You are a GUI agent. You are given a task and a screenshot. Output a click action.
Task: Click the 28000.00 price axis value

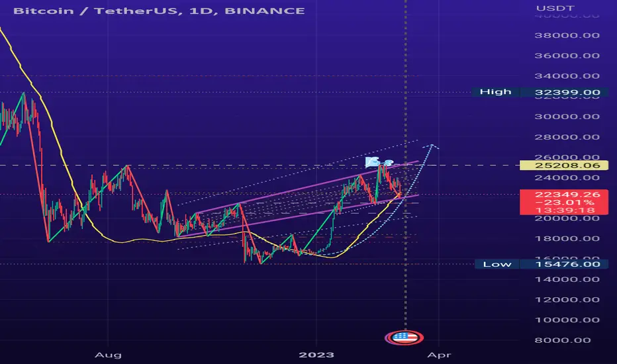point(567,138)
